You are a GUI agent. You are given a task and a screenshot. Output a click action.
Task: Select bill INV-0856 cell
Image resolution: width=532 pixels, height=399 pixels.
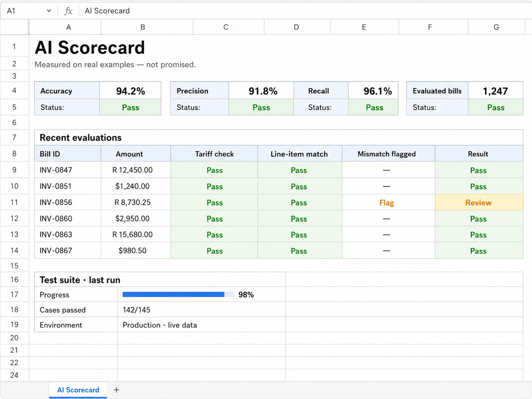(68, 202)
